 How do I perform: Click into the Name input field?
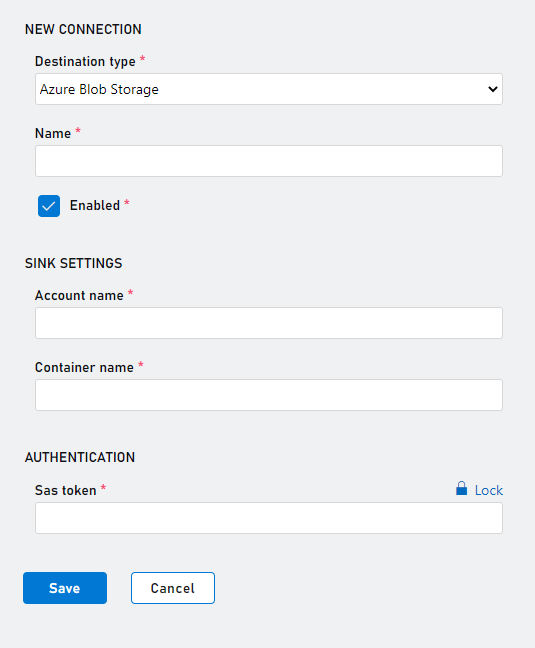click(x=269, y=161)
